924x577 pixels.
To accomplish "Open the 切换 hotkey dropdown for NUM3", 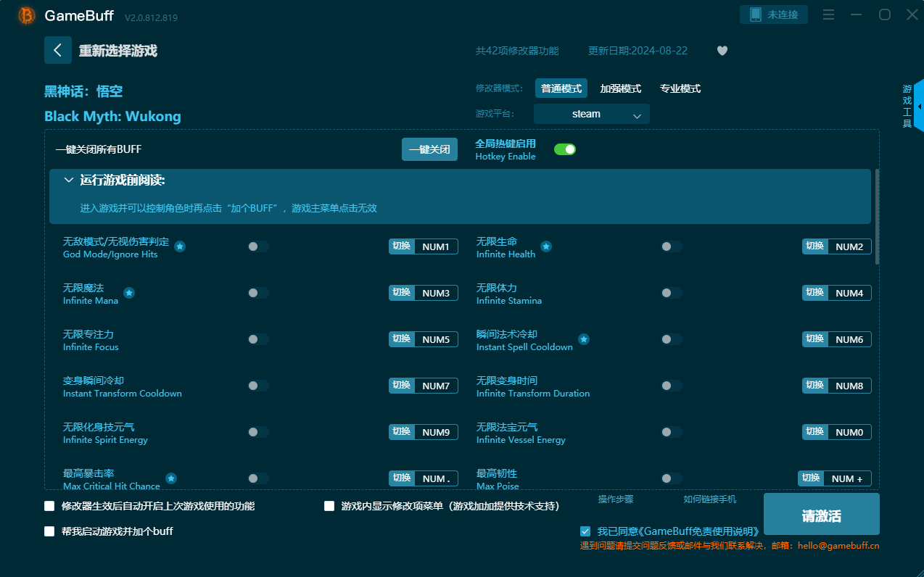I will pyautogui.click(x=402, y=293).
